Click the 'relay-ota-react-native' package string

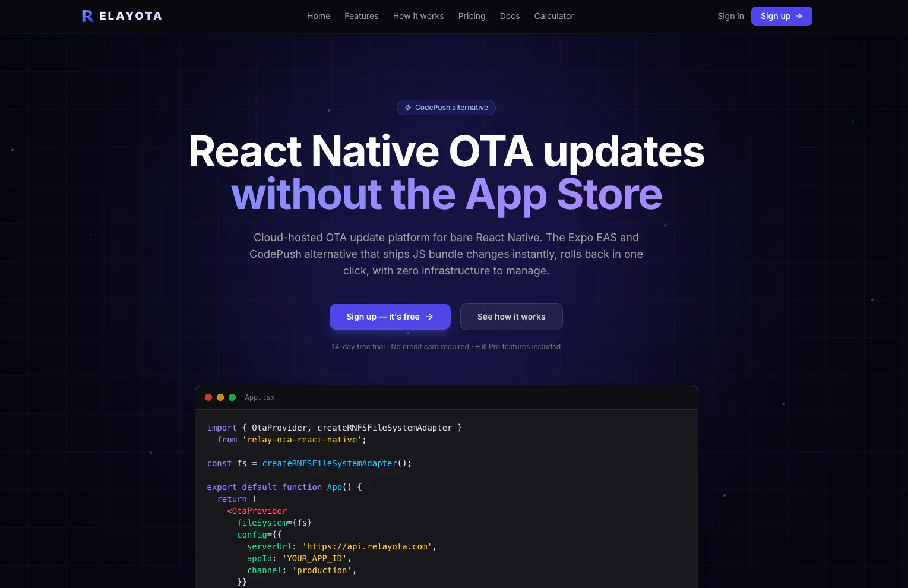point(302,440)
